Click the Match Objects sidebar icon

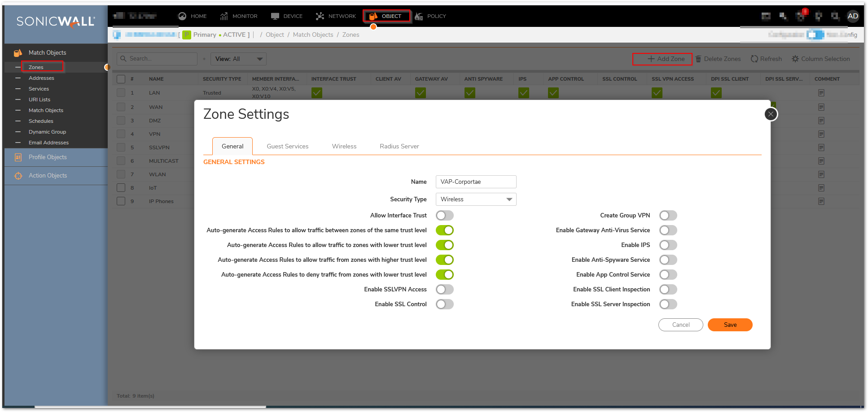coord(18,53)
